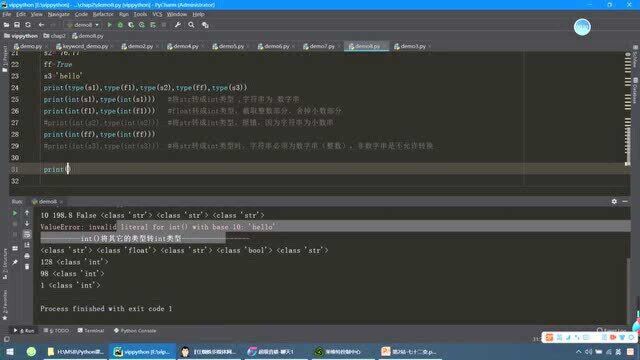Print the console output via printer icon

point(27,256)
